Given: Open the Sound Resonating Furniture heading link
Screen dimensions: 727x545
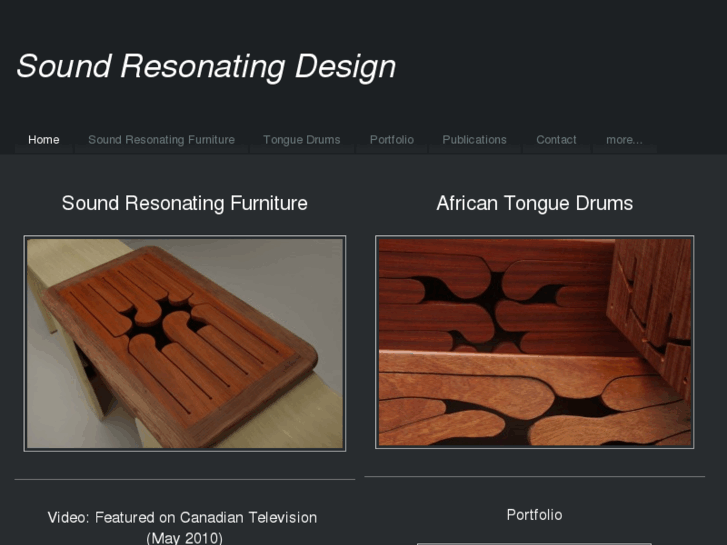Looking at the screenshot, I should [185, 203].
